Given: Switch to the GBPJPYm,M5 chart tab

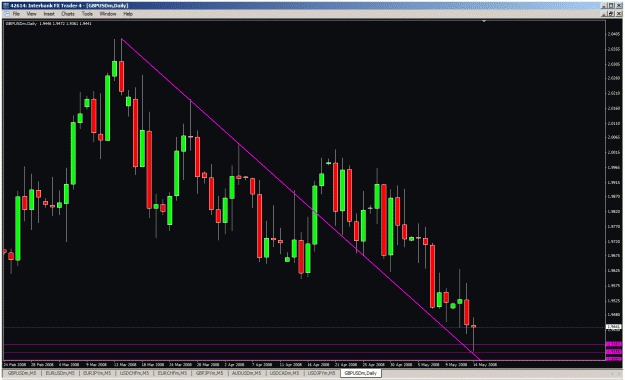Looking at the screenshot, I should click(x=210, y=373).
